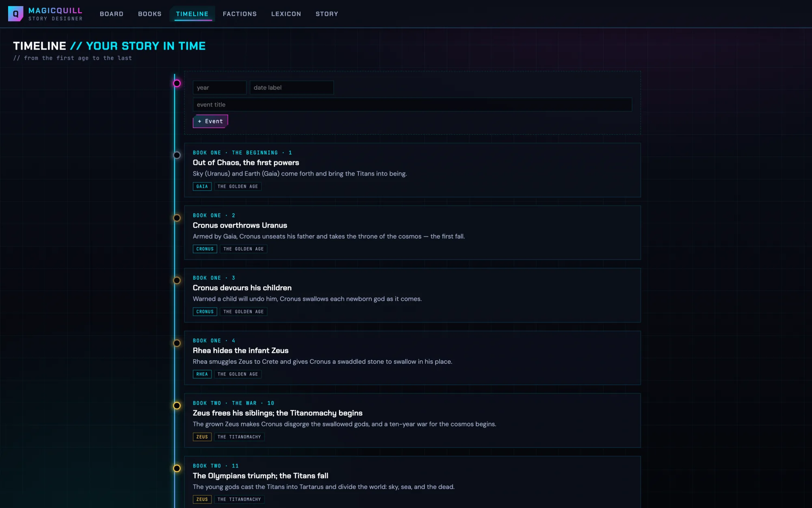Click CRONUS tag under Cronus devours his children
Viewport: 812px width, 508px height.
pos(205,312)
